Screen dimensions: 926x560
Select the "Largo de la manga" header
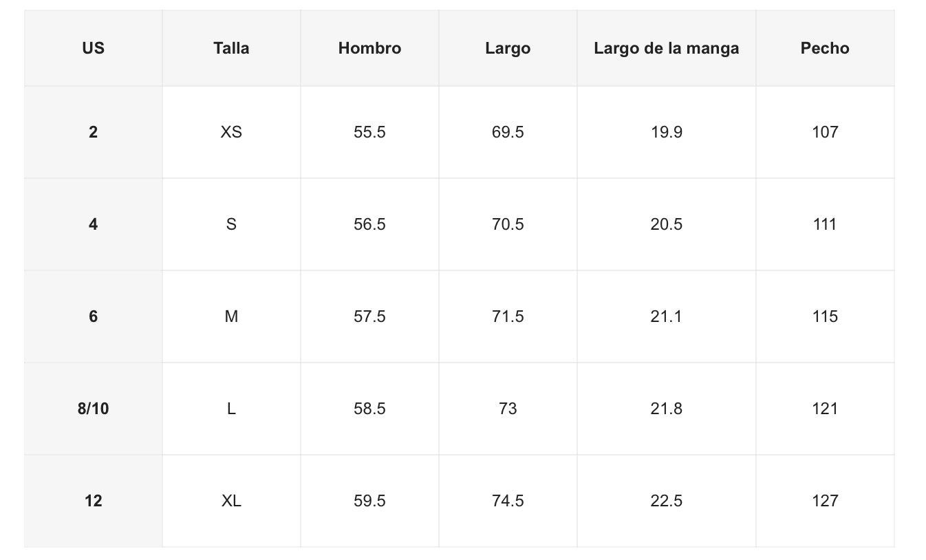666,48
